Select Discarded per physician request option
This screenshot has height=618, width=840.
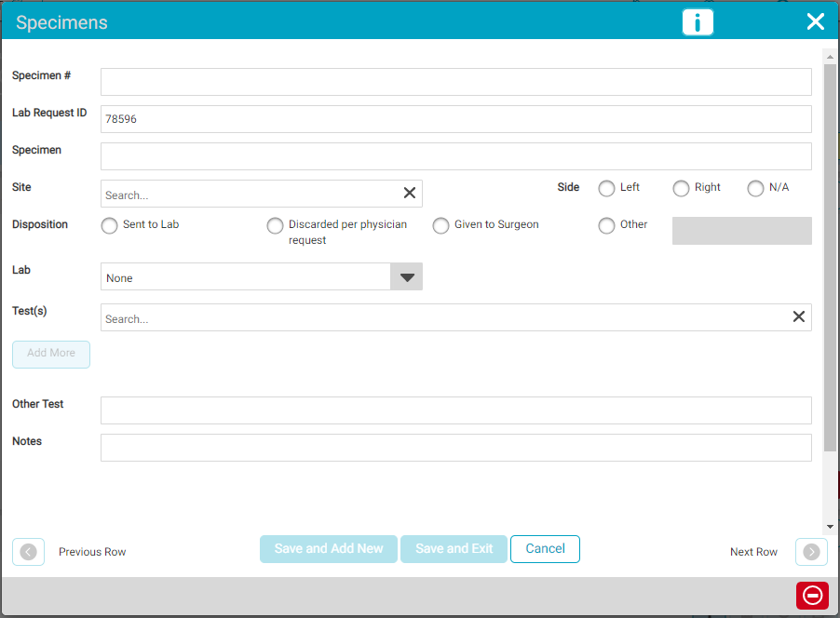pos(275,226)
